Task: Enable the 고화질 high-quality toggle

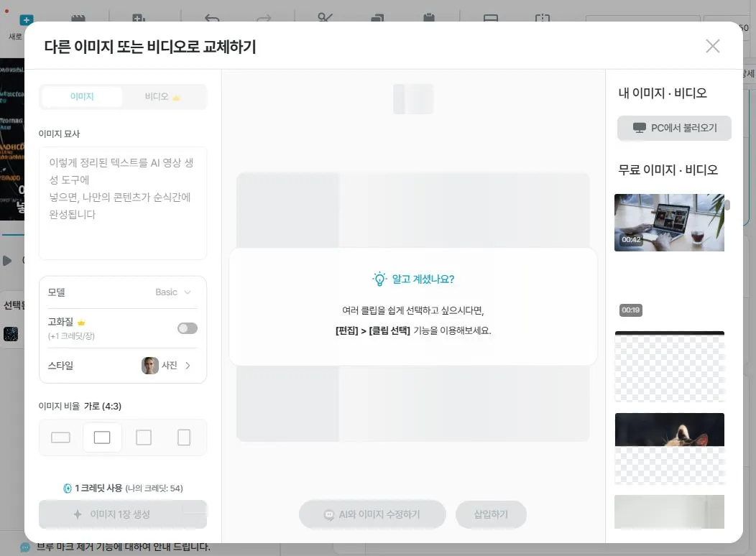Action: tap(187, 328)
